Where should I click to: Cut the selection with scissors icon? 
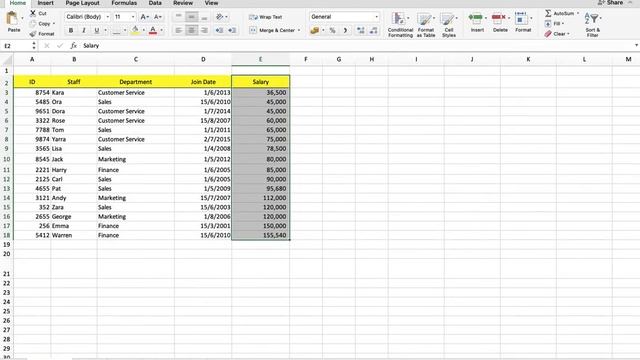(x=33, y=13)
